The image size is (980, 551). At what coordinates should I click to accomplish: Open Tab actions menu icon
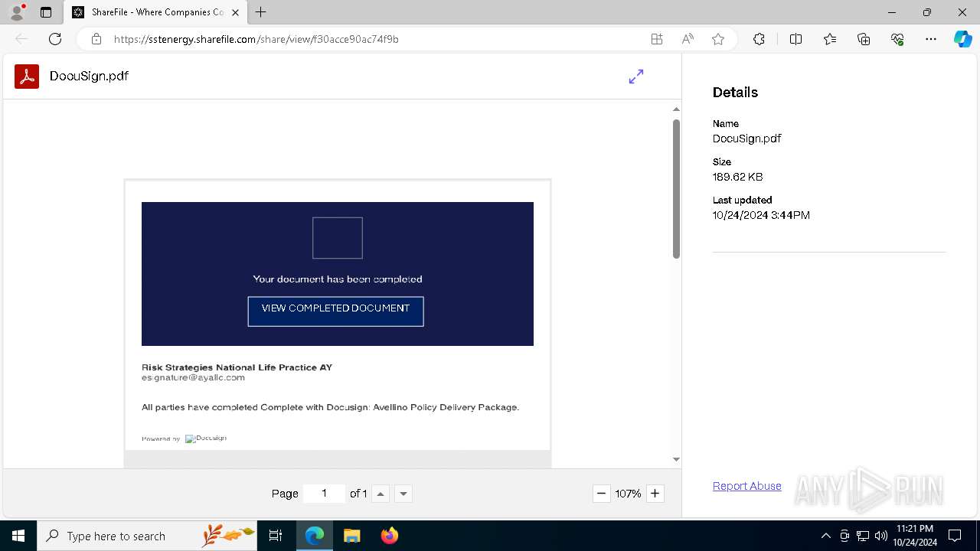46,12
